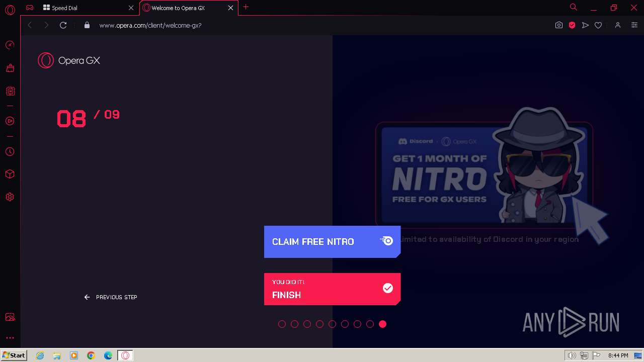The width and height of the screenshot is (644, 362).
Task: Add page to bookmarks heart icon
Action: (x=598, y=25)
